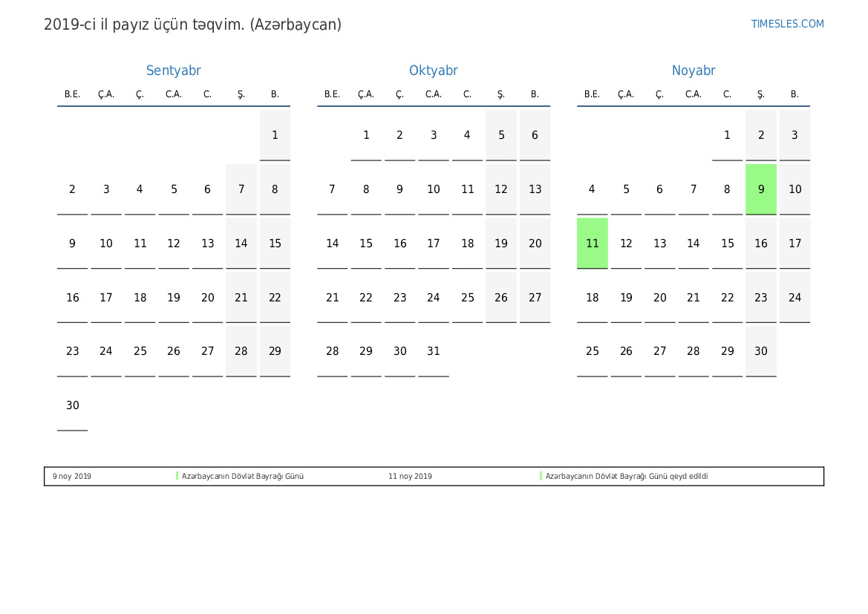
Task: Click green highlighted November 11 cell
Action: pos(592,244)
